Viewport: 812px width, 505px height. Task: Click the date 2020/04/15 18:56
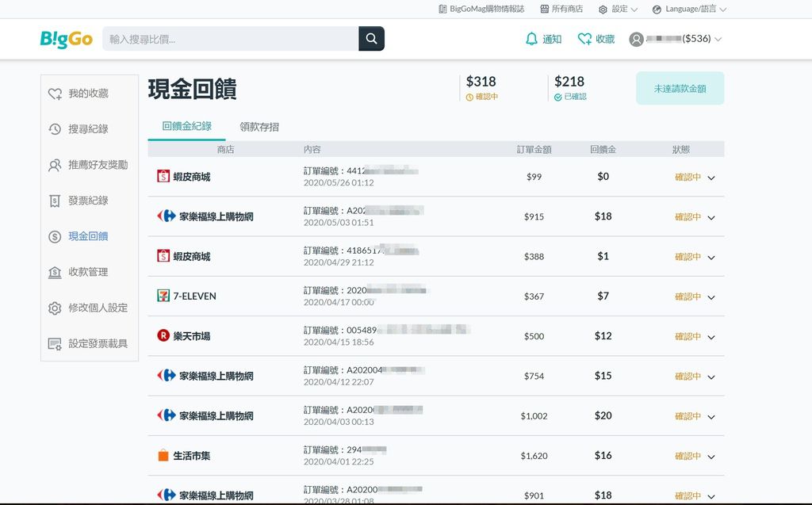pos(339,342)
